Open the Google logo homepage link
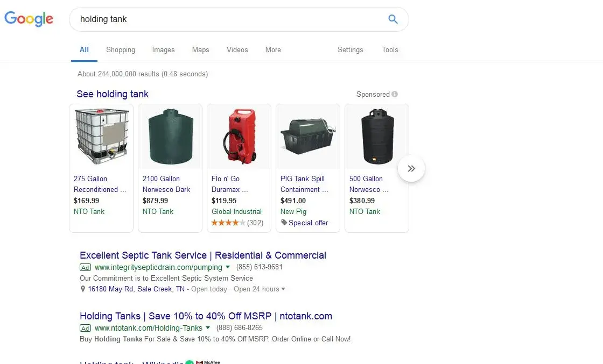This screenshot has width=603, height=364. click(x=29, y=19)
